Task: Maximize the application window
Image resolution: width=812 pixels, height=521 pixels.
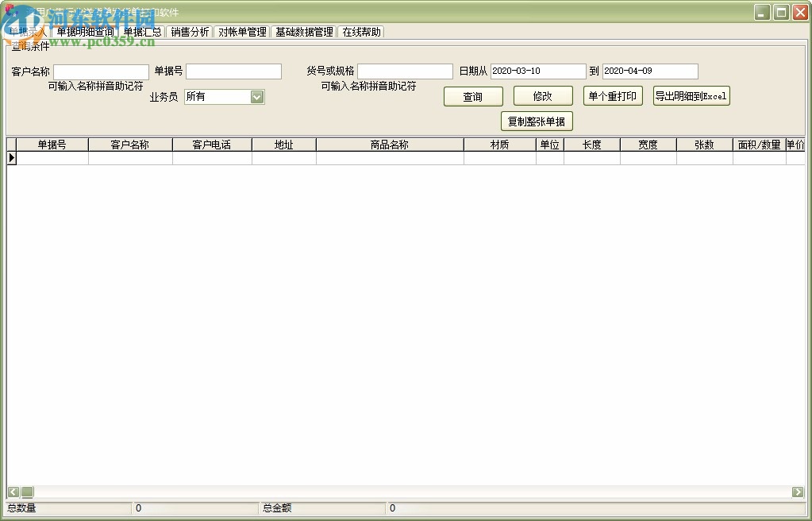Action: coord(782,12)
